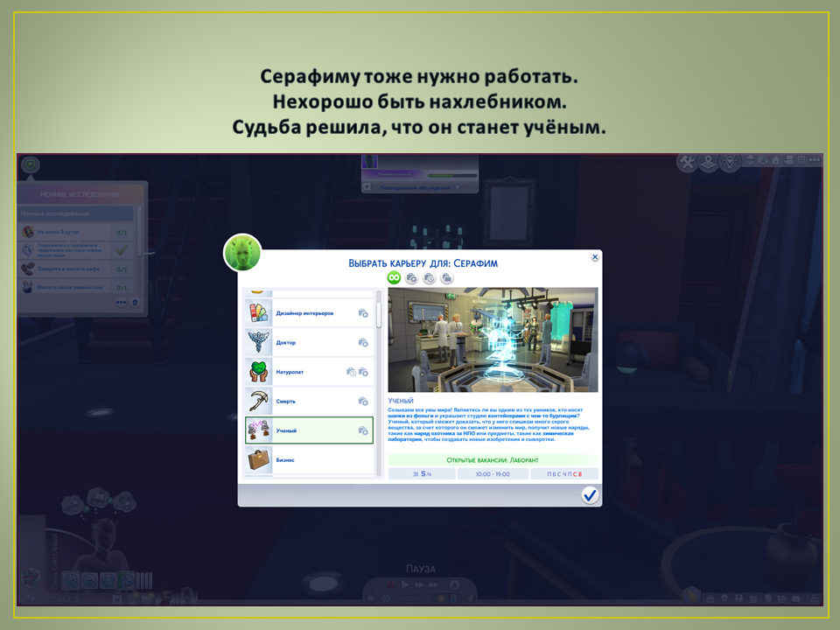
Task: Click the "Заварить и выпить кофе" goal
Action: [x=76, y=269]
